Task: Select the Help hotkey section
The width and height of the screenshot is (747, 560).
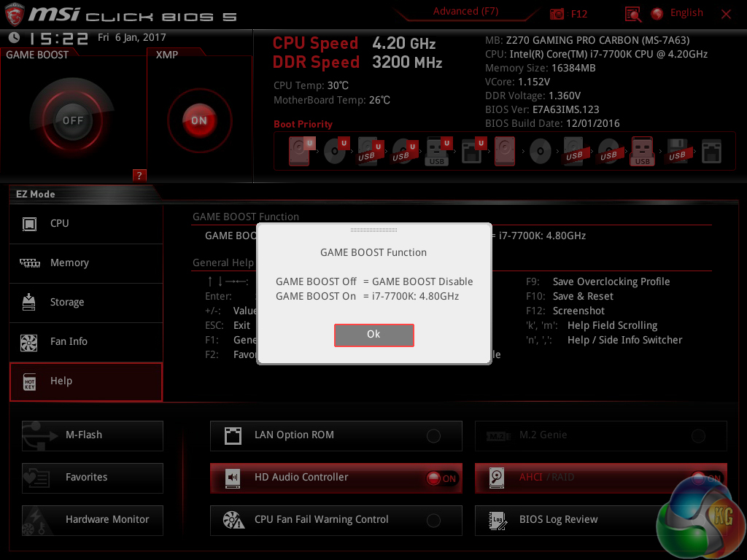Action: coord(86,381)
